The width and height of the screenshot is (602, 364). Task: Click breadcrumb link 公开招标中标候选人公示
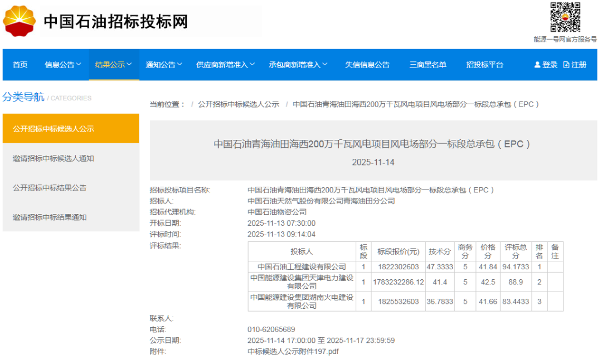238,104
